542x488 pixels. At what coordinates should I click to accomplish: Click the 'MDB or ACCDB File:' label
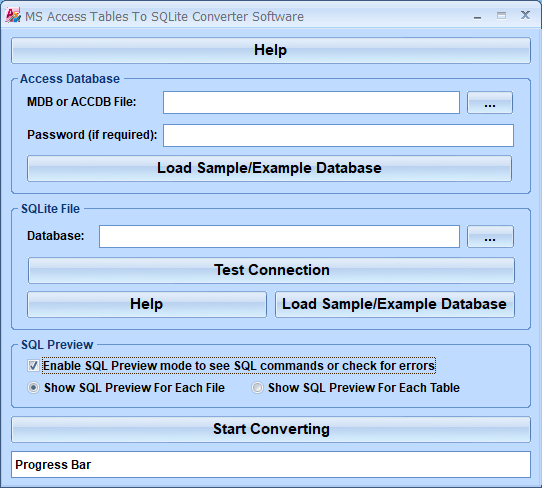point(82,102)
